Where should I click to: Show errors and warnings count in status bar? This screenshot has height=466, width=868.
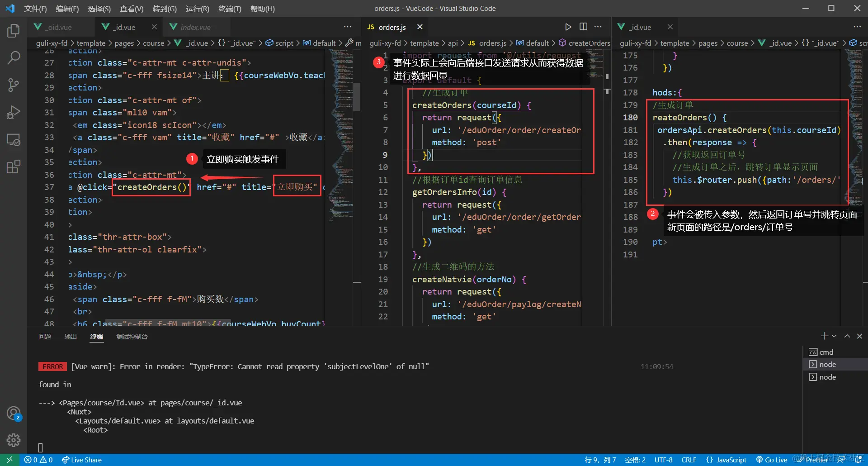(38, 460)
